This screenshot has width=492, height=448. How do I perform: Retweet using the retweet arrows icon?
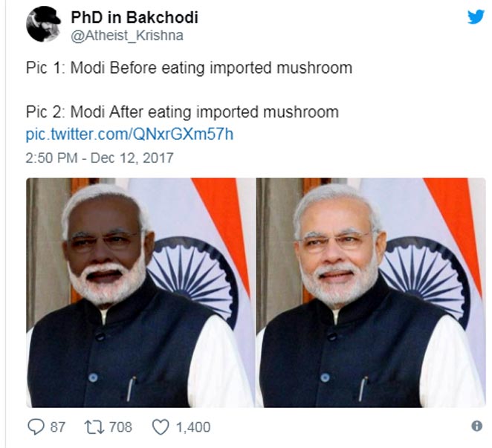click(94, 427)
